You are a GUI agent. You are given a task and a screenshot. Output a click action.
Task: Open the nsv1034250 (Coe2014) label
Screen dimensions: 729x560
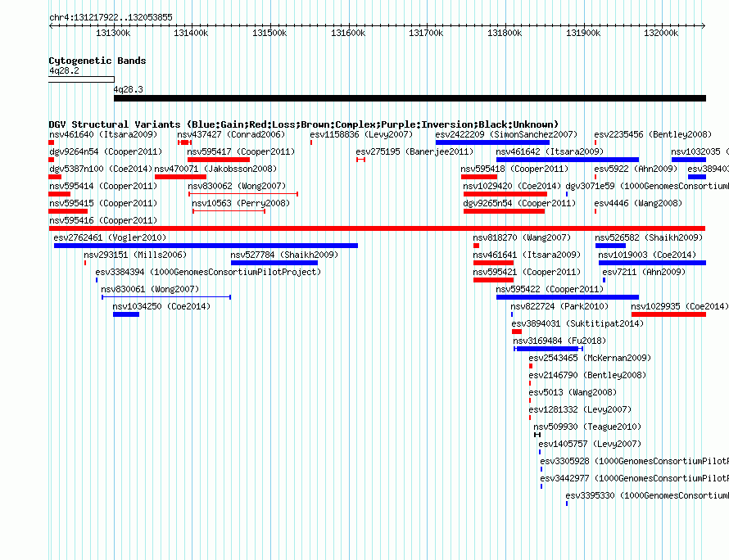pos(161,306)
